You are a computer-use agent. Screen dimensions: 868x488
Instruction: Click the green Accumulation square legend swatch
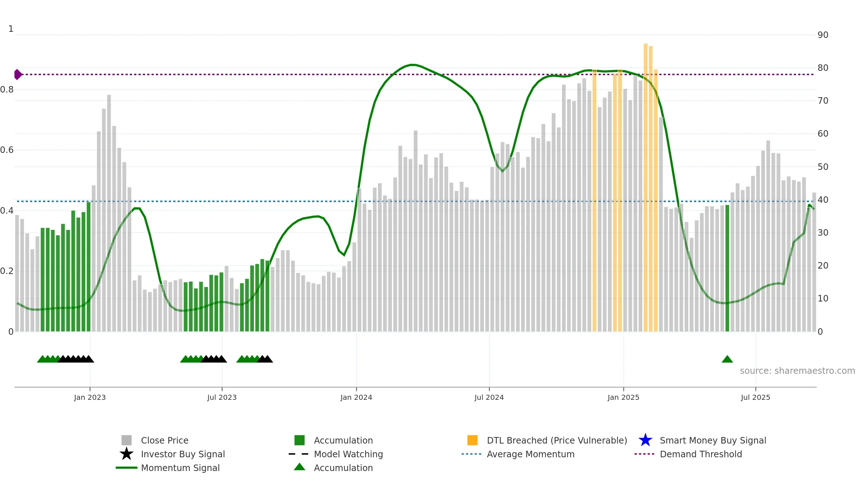[x=299, y=440]
